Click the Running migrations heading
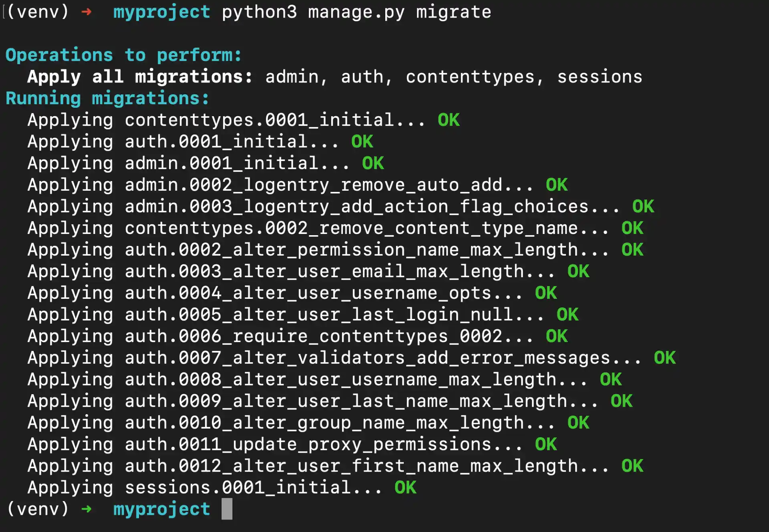The height and width of the screenshot is (532, 769). tap(106, 98)
